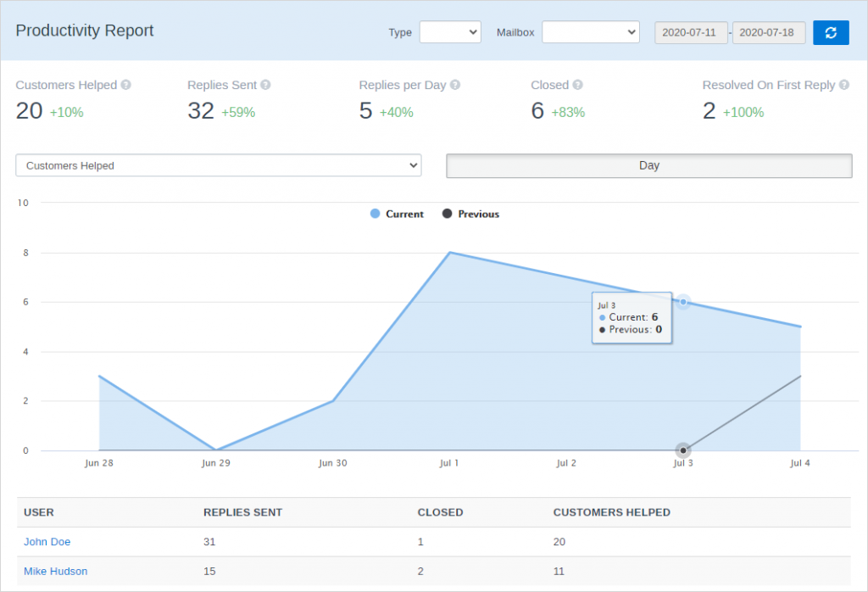Click the Day interval button
Viewport: 868px width, 592px height.
click(648, 165)
